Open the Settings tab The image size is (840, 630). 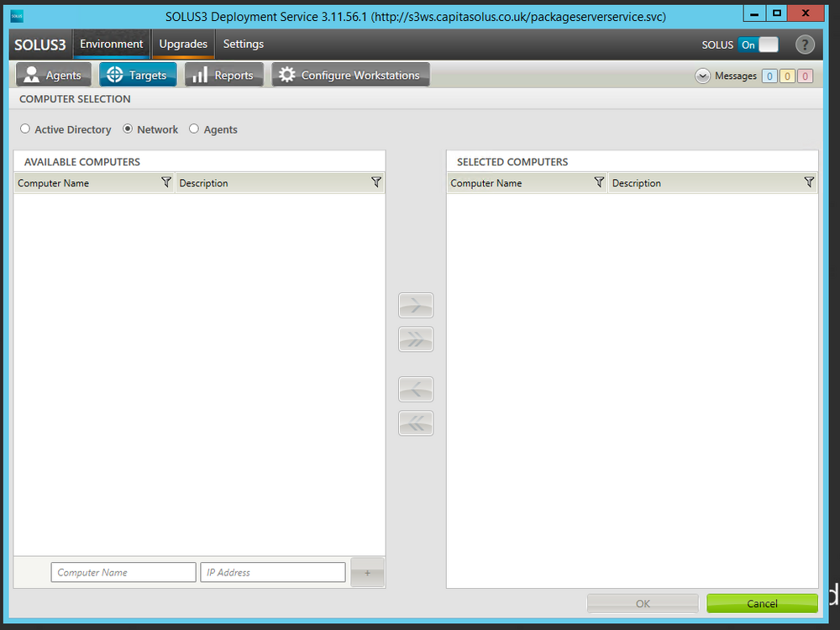(x=244, y=44)
